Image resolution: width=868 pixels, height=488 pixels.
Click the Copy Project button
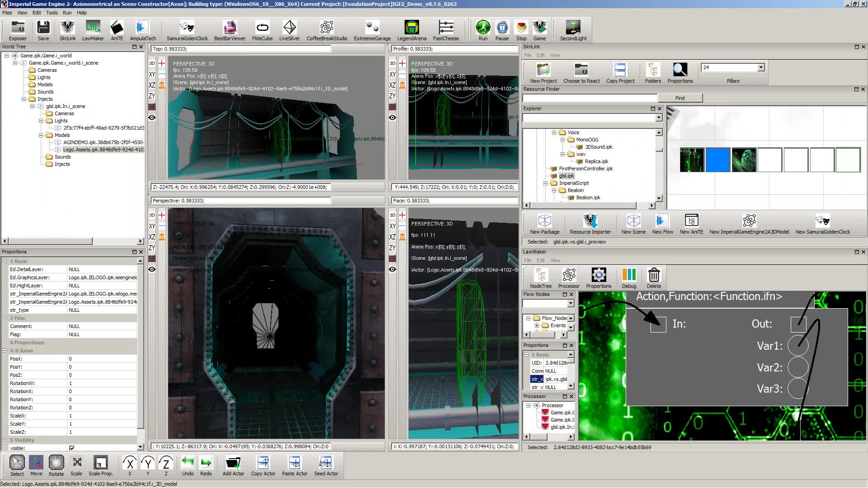point(620,73)
